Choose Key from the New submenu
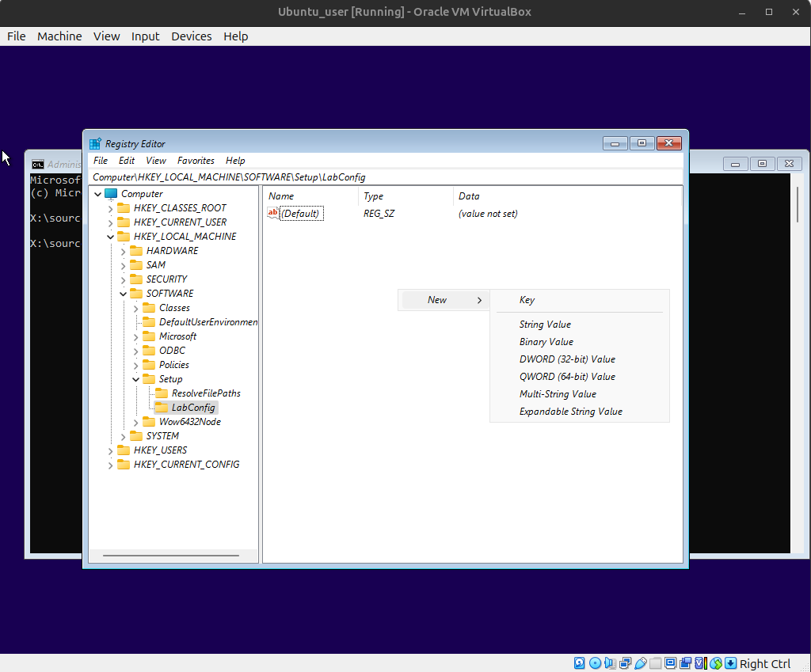Image resolution: width=811 pixels, height=672 pixels. (x=579, y=300)
